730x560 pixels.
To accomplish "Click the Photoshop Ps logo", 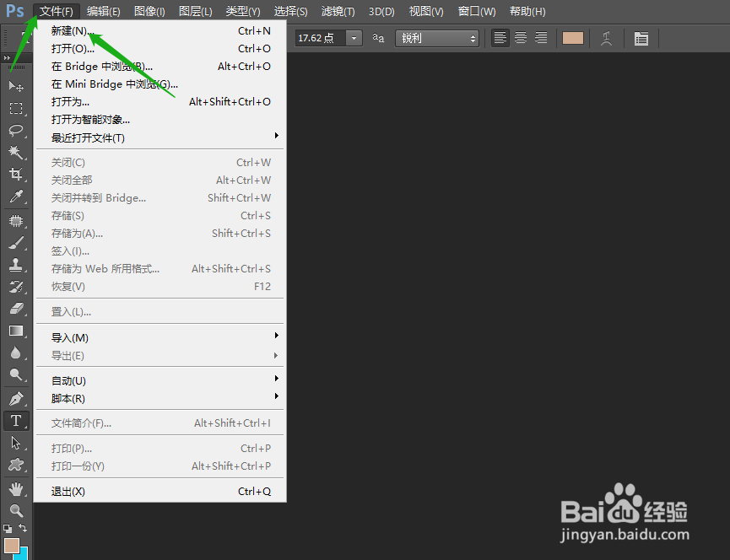I will (x=15, y=10).
